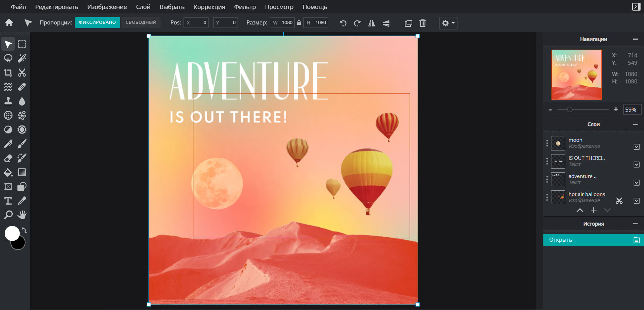Collapse the Слои panel
Viewport: 644px width, 310px height.
(x=636, y=124)
